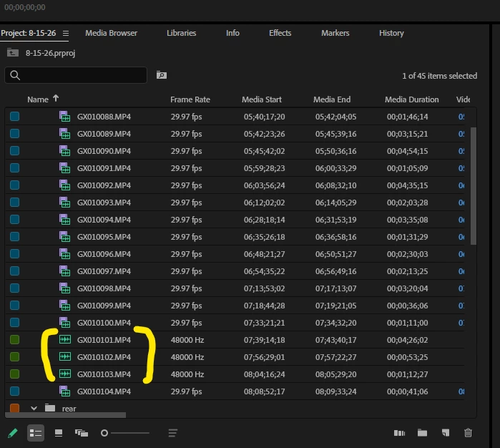Click green label swatch of GX010101.MP4
Image resolution: width=500 pixels, height=448 pixels.
pyautogui.click(x=15, y=339)
